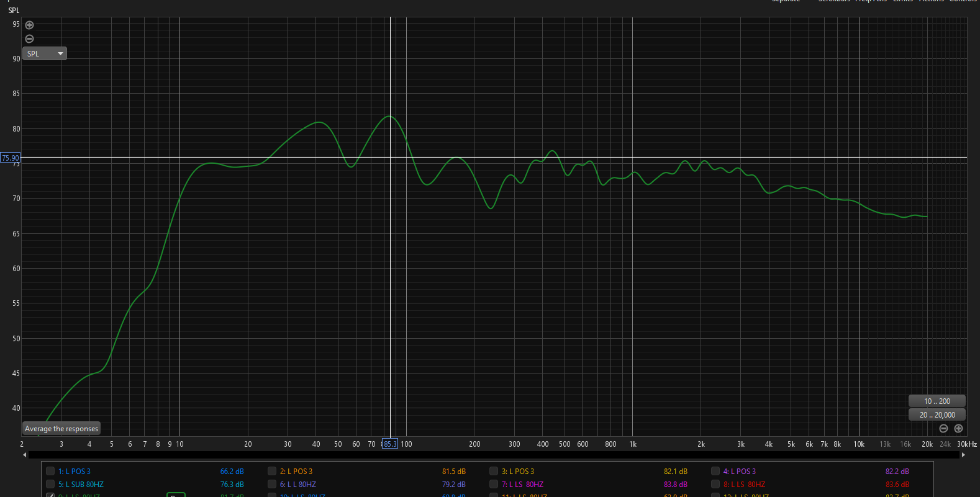980x497 pixels.
Task: Click the 8: L LS 80HZ legend label
Action: (x=744, y=485)
